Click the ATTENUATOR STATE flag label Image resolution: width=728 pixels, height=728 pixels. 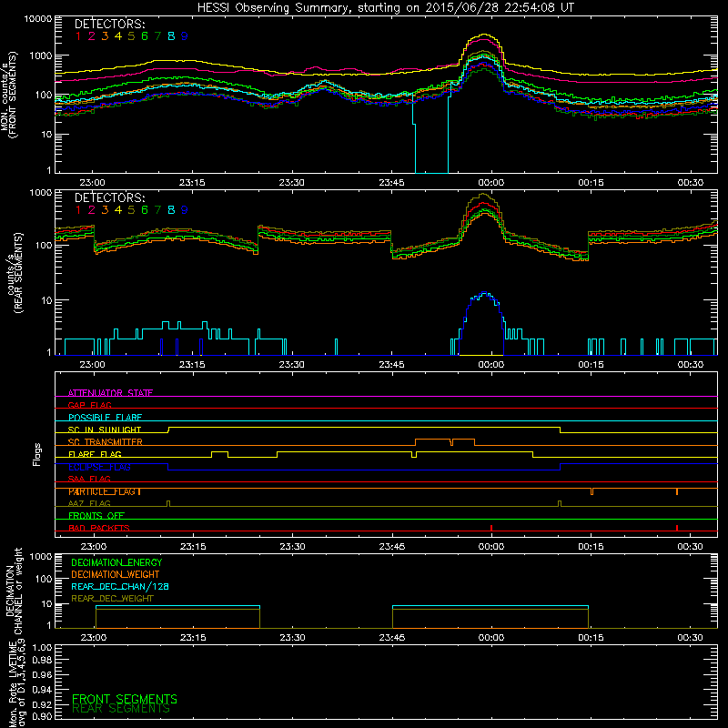pos(110,393)
